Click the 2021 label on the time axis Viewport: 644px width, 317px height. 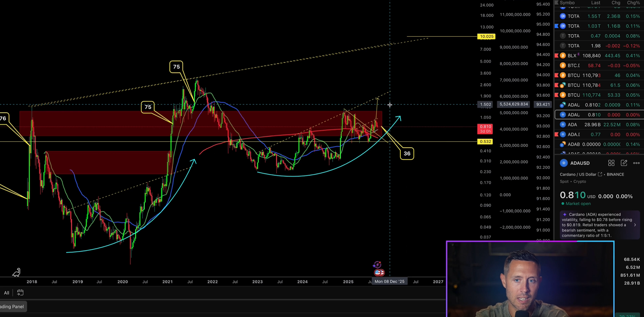point(167,282)
